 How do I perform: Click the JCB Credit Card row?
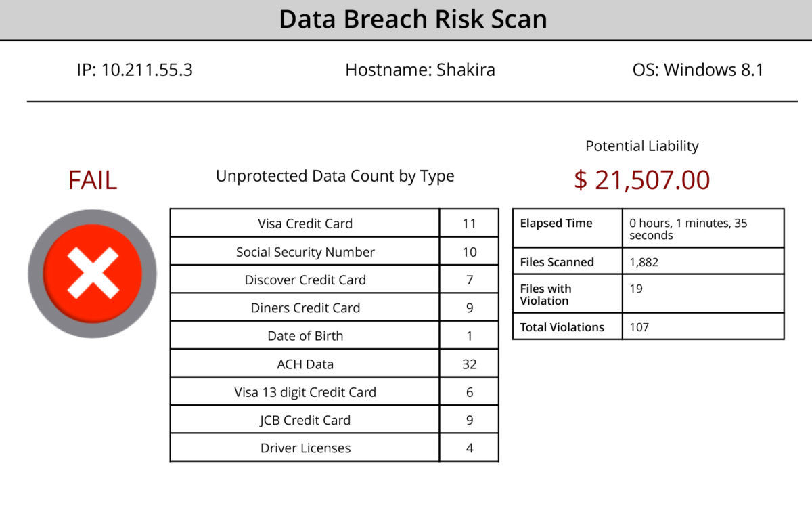[305, 420]
